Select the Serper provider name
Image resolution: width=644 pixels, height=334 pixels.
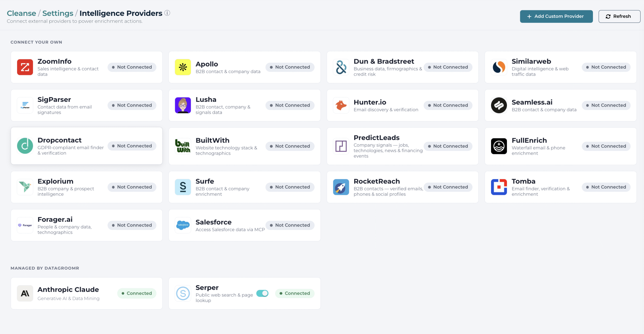[x=207, y=288]
